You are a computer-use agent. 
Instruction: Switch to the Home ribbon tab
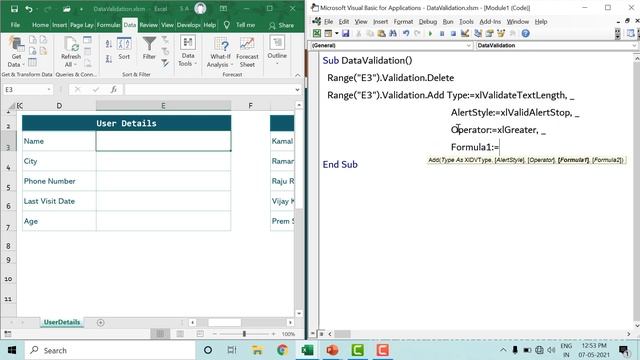(x=40, y=25)
